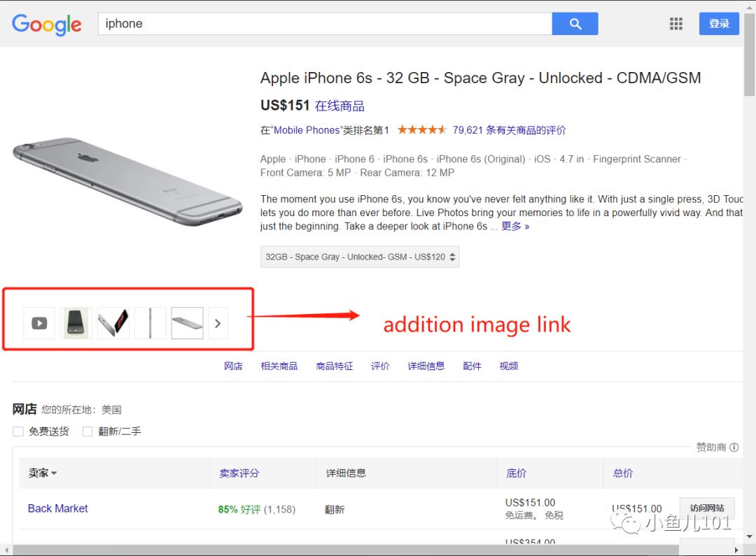
Task: Open the 32GB Space Gray variant dropdown
Action: click(360, 257)
